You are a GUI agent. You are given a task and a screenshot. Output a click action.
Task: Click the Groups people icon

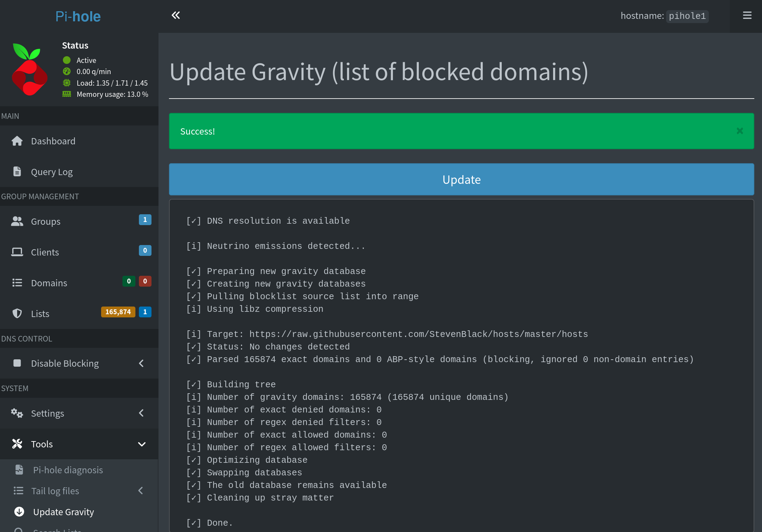pyautogui.click(x=17, y=221)
